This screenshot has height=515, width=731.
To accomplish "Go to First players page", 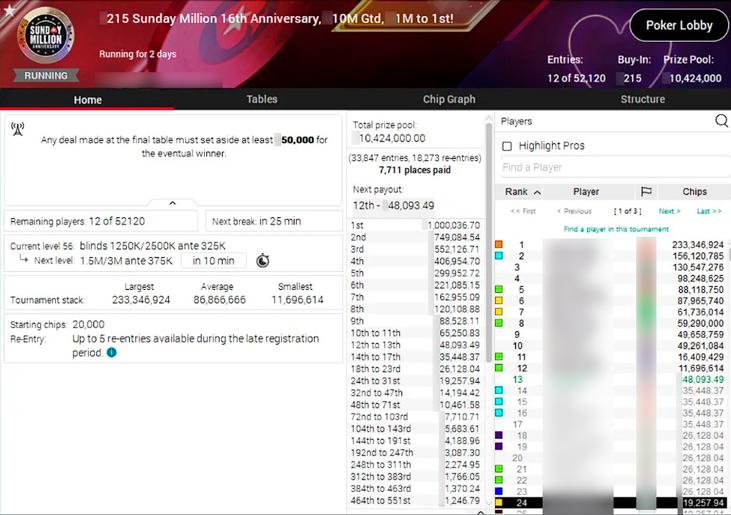I will (x=523, y=211).
